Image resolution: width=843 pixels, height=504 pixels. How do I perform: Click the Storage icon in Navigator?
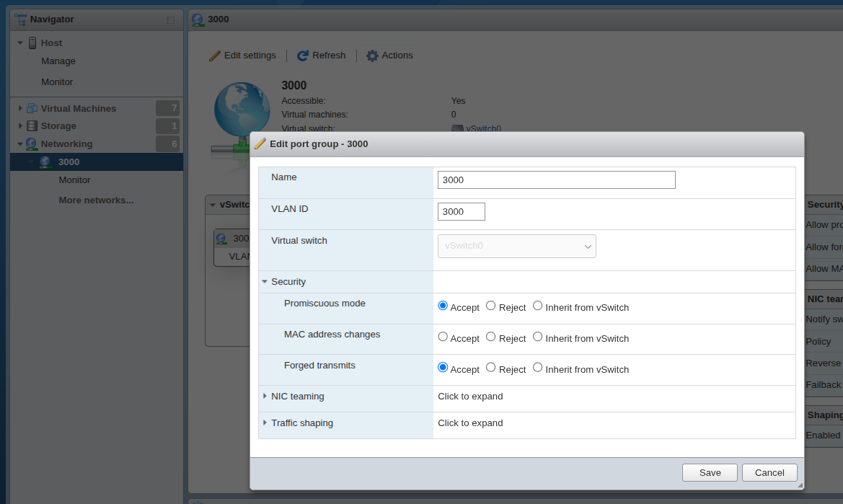(x=32, y=125)
